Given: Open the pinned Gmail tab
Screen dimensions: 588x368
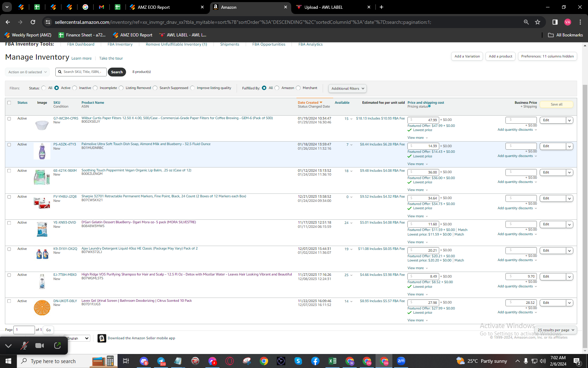Looking at the screenshot, I should [101, 7].
